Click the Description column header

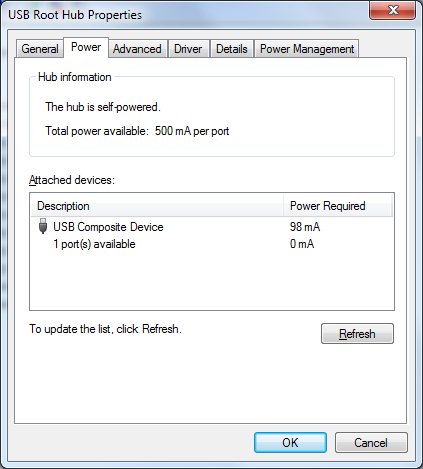click(x=157, y=206)
